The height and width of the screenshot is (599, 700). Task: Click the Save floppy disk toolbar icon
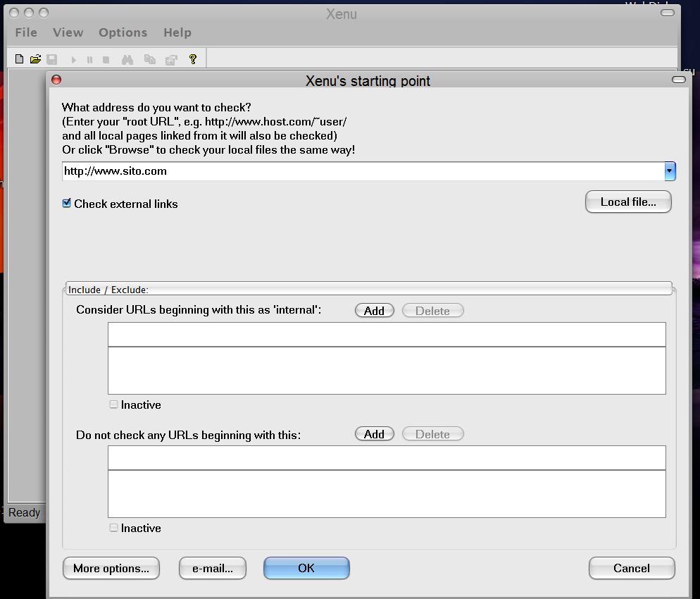[x=52, y=59]
